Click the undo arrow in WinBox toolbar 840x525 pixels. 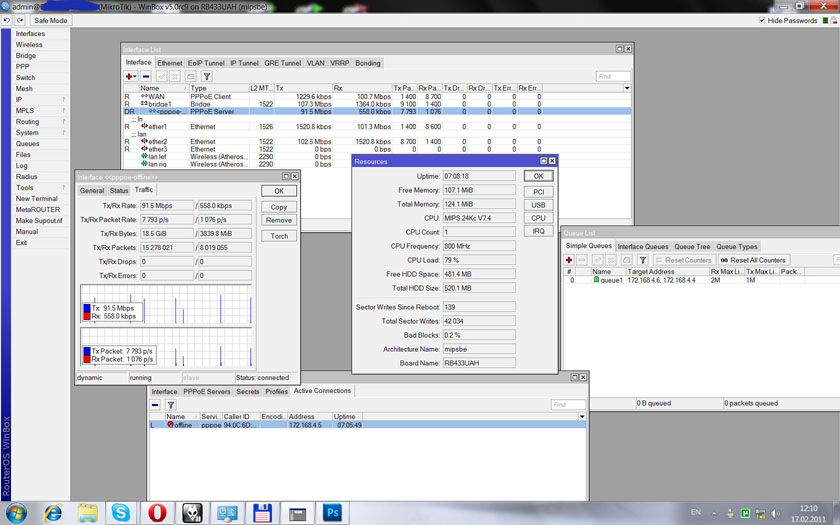click(x=9, y=20)
